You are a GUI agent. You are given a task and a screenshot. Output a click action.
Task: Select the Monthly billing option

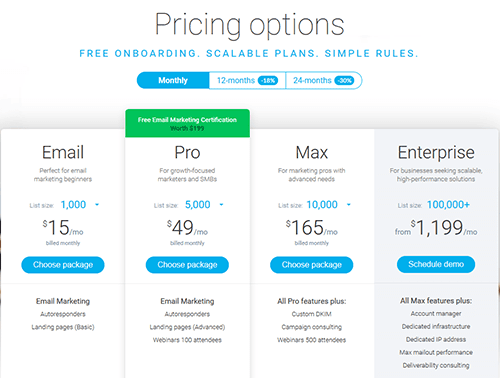coord(173,80)
